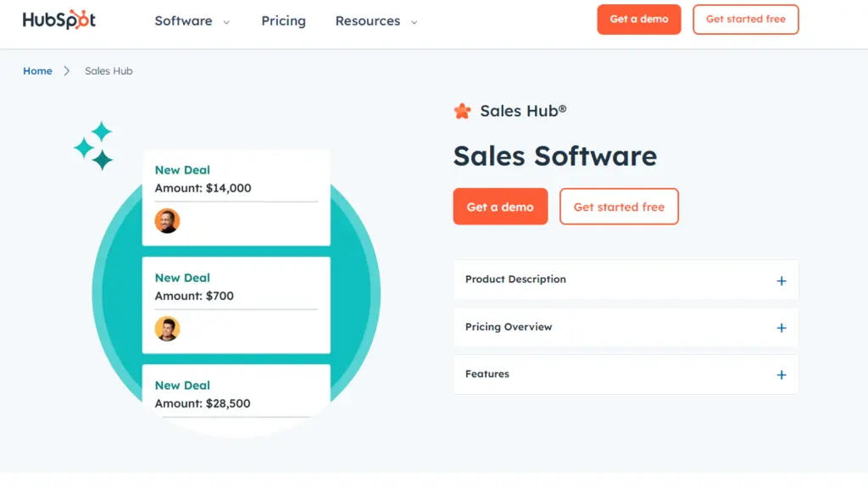Click the Sales Hub product label
Image resolution: width=868 pixels, height=493 pixels.
523,111
